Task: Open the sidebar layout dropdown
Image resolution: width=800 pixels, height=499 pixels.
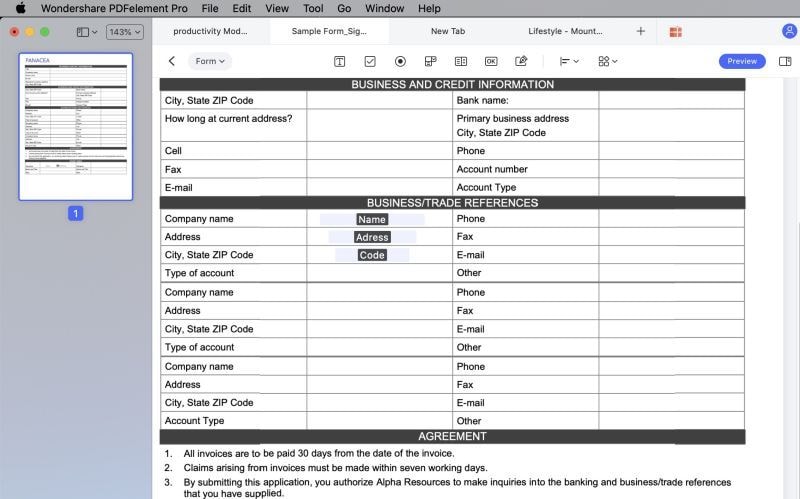Action: point(87,32)
